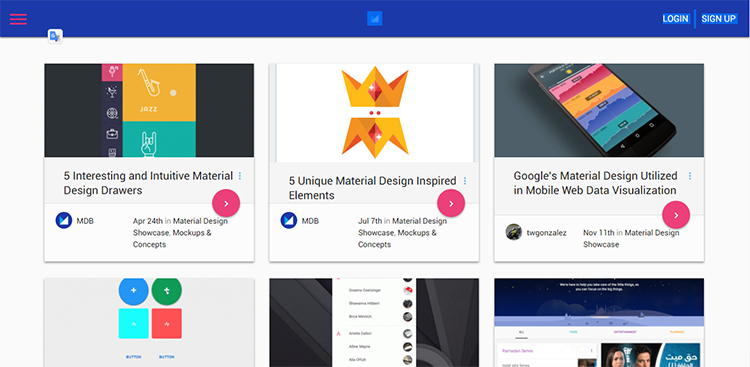Open the pink hamburger menu
Image resolution: width=750 pixels, height=367 pixels.
point(18,19)
